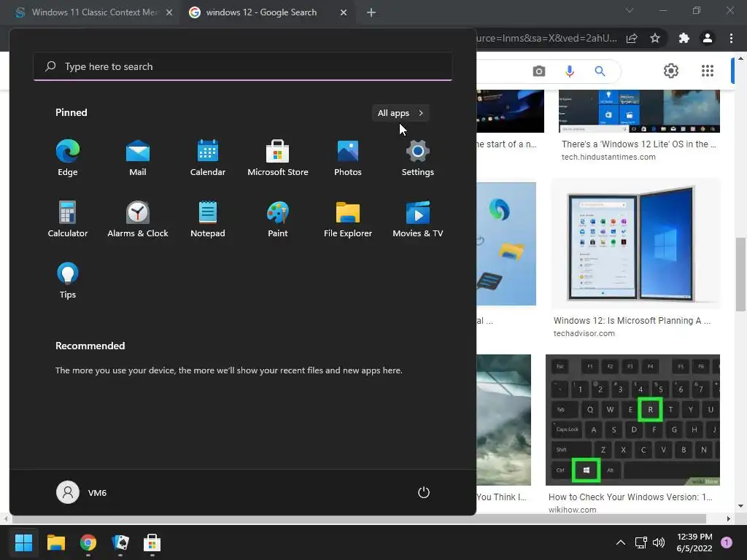This screenshot has height=560, width=747.
Task: Close the Windows 11 Classic Context tab
Action: (169, 12)
